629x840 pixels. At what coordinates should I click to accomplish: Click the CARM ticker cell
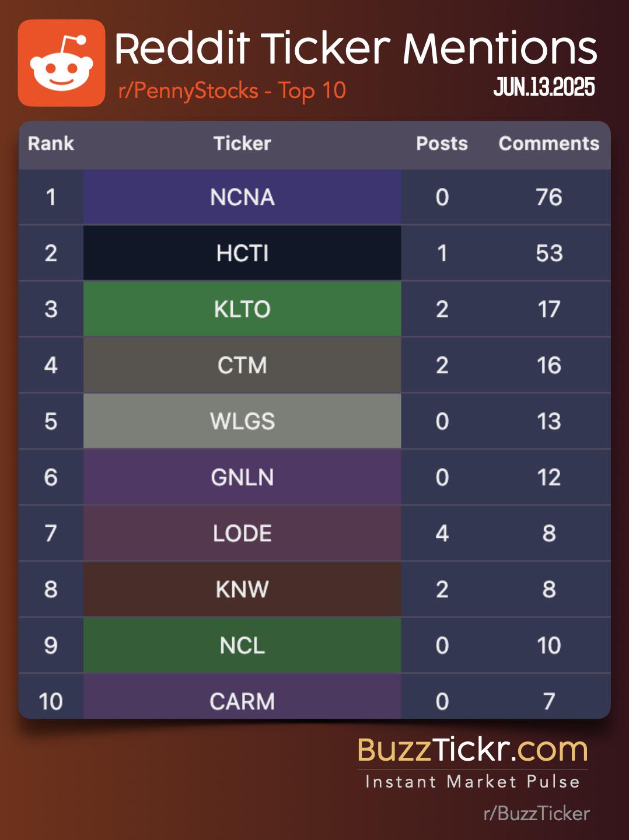[242, 697]
